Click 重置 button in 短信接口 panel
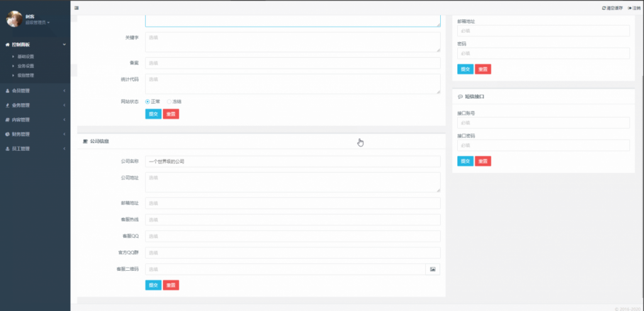This screenshot has height=311, width=644. click(x=483, y=161)
